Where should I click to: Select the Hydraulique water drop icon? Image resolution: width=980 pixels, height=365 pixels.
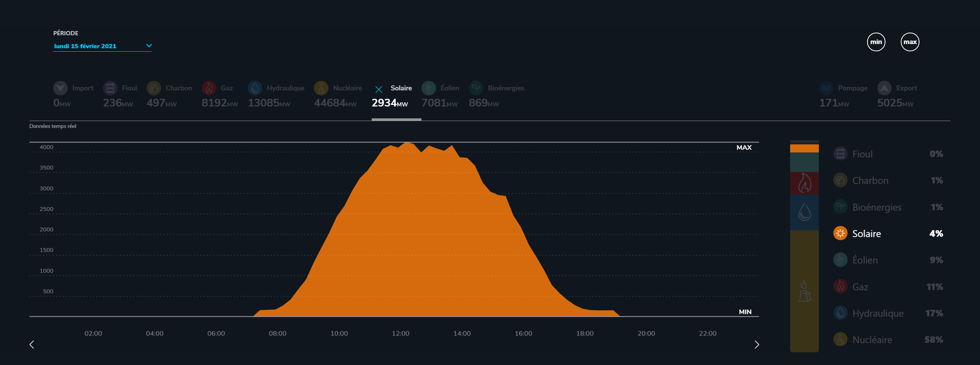[x=255, y=88]
